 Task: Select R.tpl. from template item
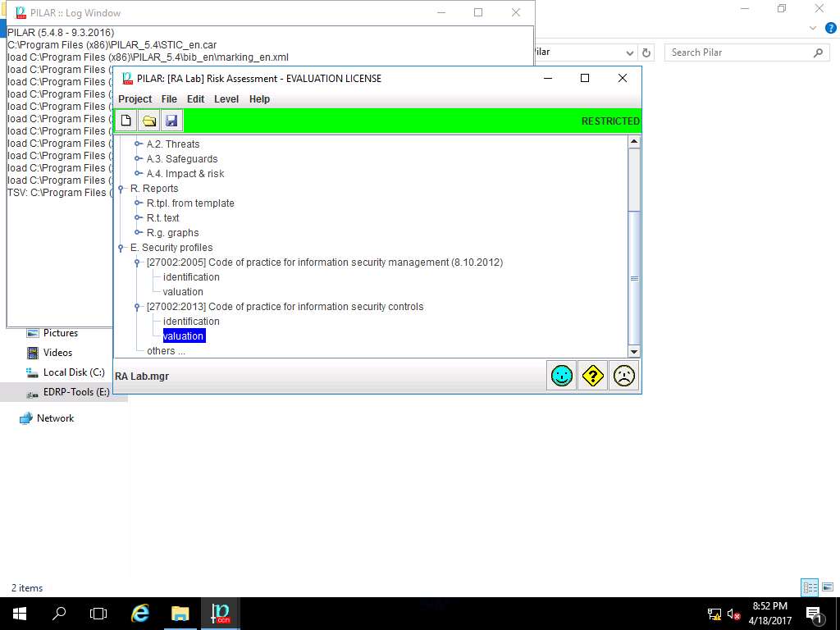(190, 203)
